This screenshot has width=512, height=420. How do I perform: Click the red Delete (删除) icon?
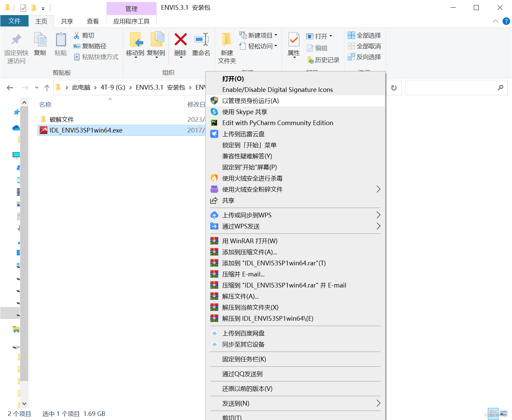pyautogui.click(x=180, y=40)
